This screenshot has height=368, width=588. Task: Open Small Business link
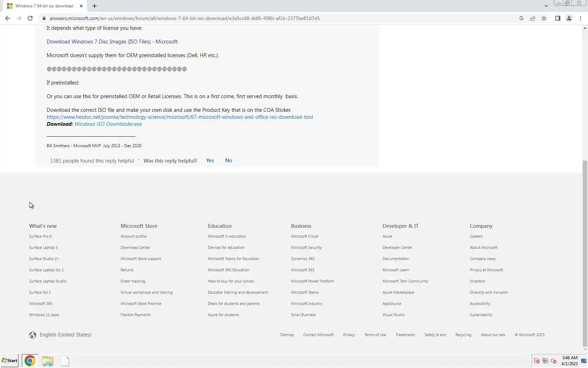point(303,315)
